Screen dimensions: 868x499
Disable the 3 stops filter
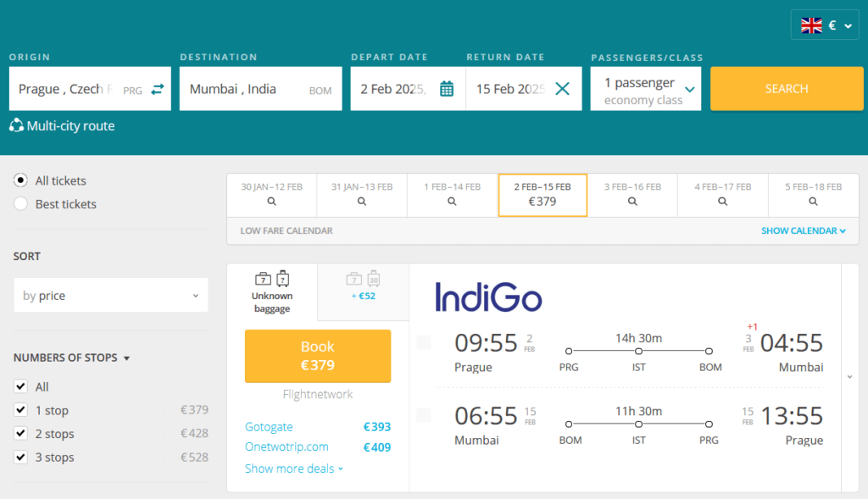tap(21, 457)
